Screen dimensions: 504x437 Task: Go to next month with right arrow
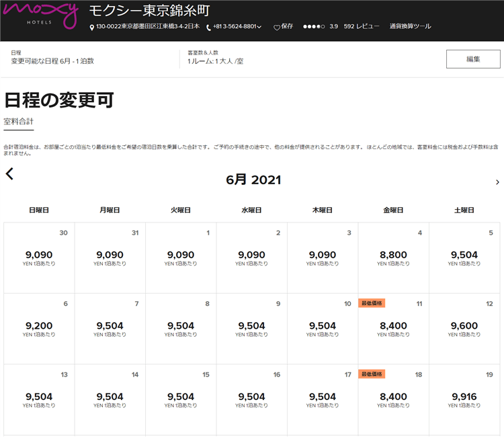click(x=497, y=182)
